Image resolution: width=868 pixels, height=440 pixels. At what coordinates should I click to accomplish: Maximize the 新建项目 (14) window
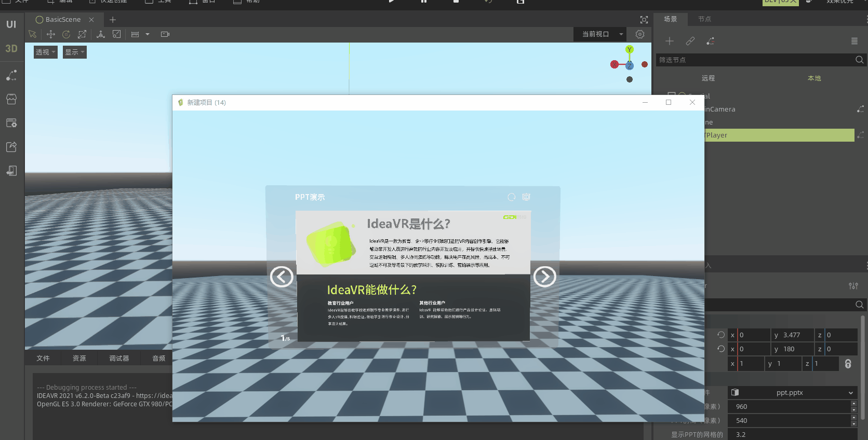pyautogui.click(x=669, y=102)
